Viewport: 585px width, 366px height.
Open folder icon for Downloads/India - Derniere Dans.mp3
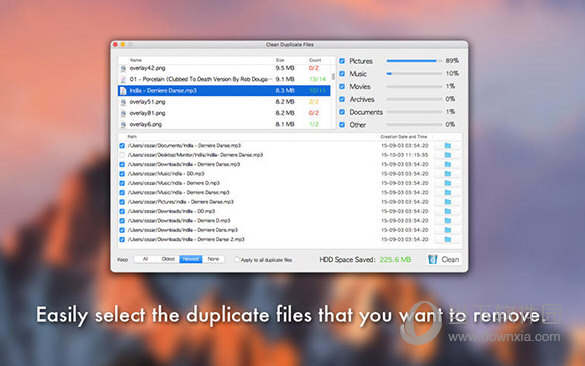tap(448, 230)
